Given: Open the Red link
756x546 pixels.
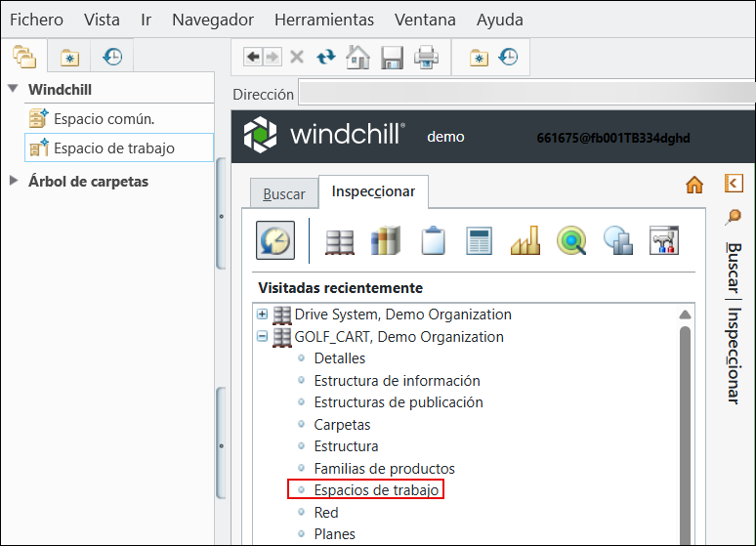Looking at the screenshot, I should coord(326,512).
